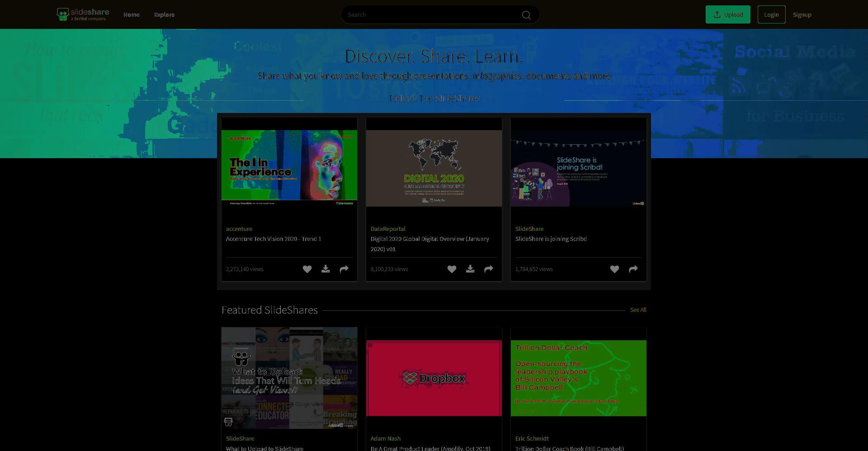Share SlideShare is joining Scribd card
The width and height of the screenshot is (868, 451).
click(x=633, y=269)
